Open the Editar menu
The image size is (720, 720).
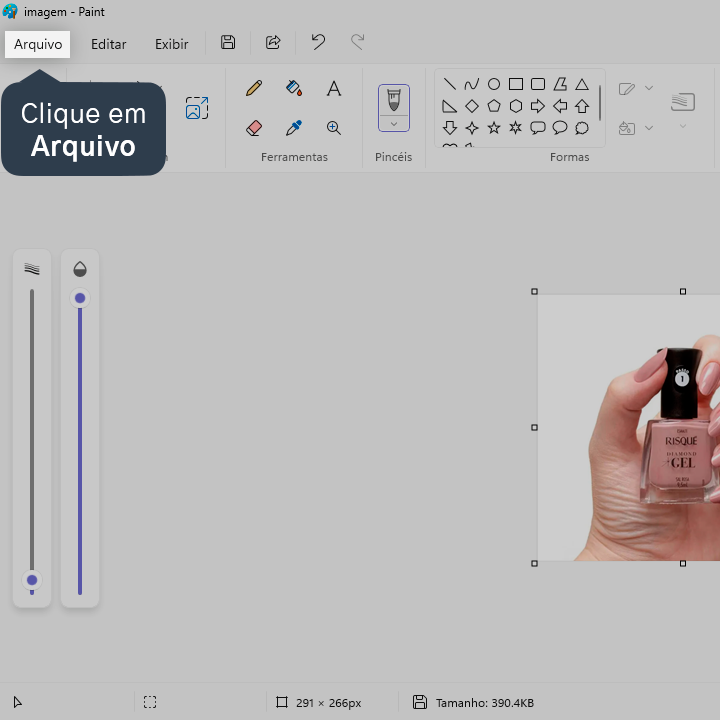[x=108, y=44]
